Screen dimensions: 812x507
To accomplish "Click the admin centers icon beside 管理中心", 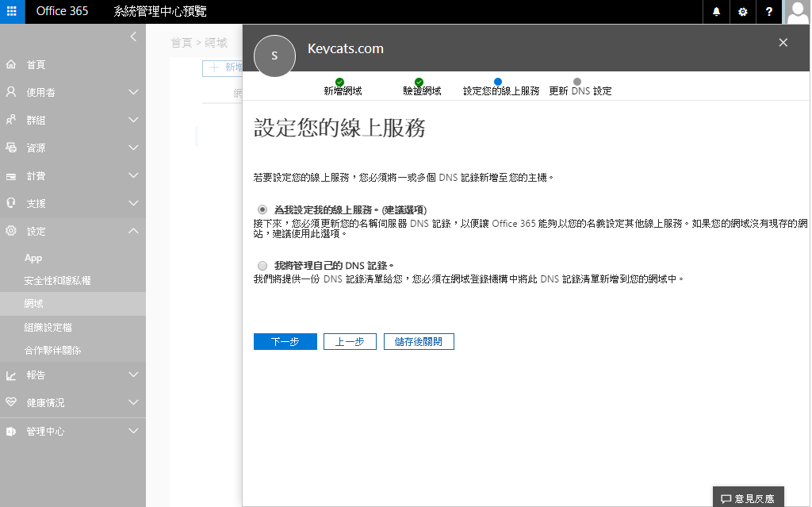I will (x=11, y=431).
